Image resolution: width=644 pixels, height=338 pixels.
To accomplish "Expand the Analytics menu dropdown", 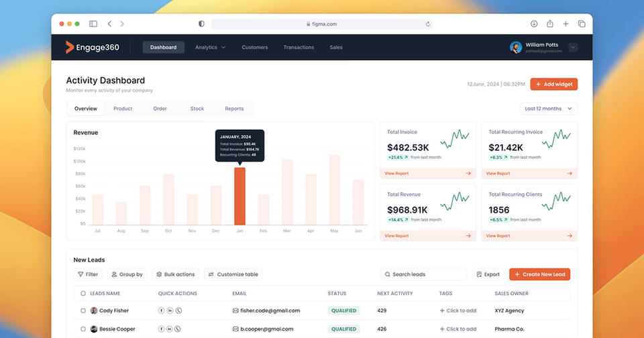I will pos(210,47).
